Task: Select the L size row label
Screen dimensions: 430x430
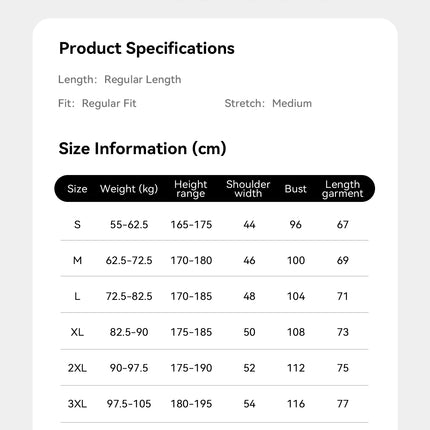Action: click(77, 296)
